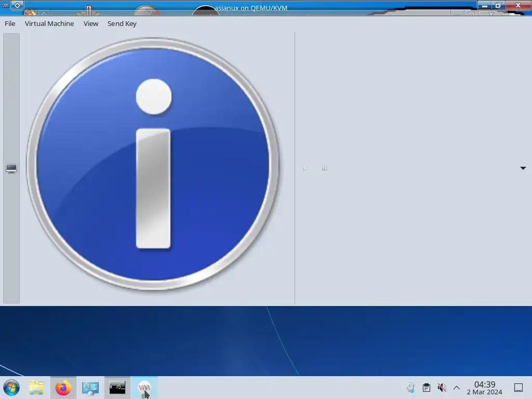Open the window menu icon in title bar

5,5
